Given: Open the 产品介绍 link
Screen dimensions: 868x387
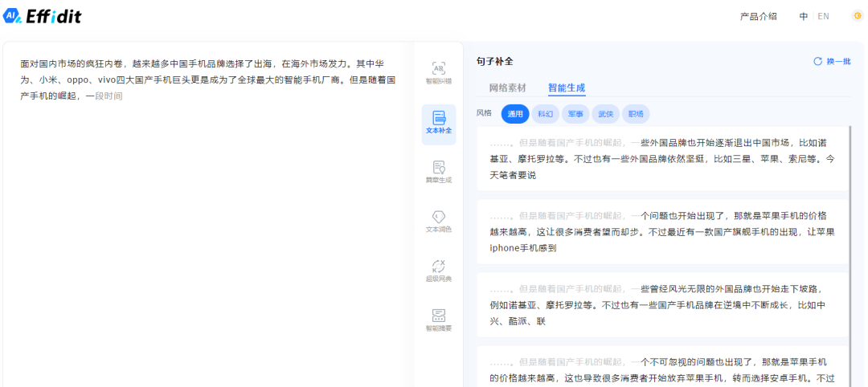Looking at the screenshot, I should (758, 16).
